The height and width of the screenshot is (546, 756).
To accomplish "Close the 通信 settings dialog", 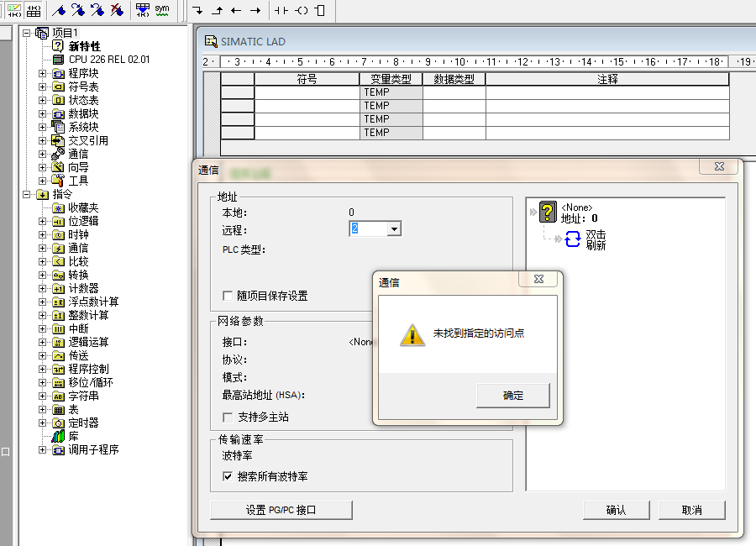I will click(719, 166).
